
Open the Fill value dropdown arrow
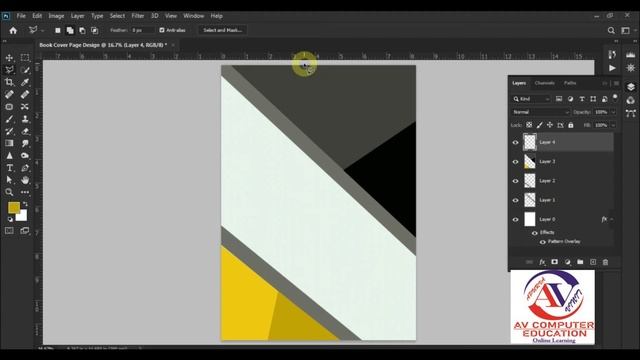point(613,125)
